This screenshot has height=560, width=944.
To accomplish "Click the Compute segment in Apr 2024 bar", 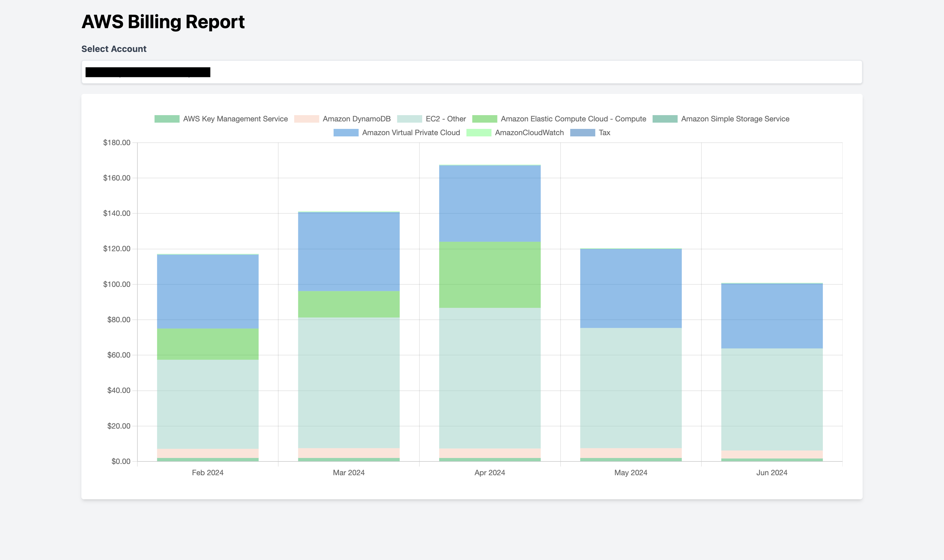I will [x=490, y=274].
